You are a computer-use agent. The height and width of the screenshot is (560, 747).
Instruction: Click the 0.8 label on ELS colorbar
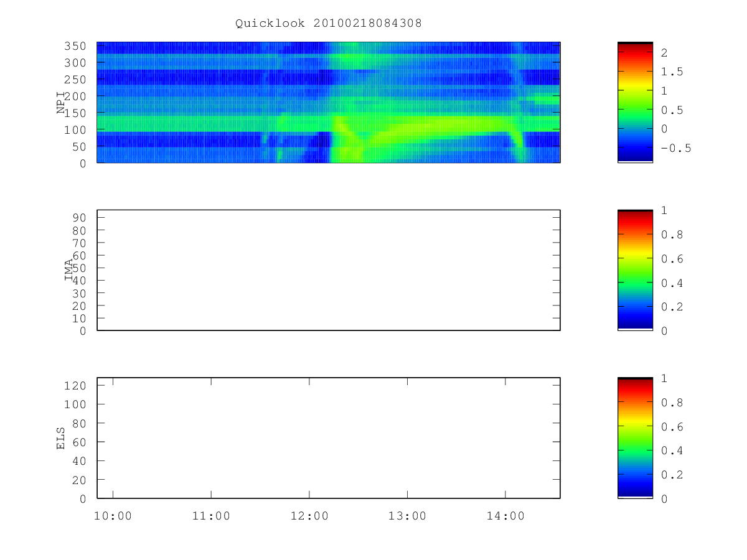671,403
